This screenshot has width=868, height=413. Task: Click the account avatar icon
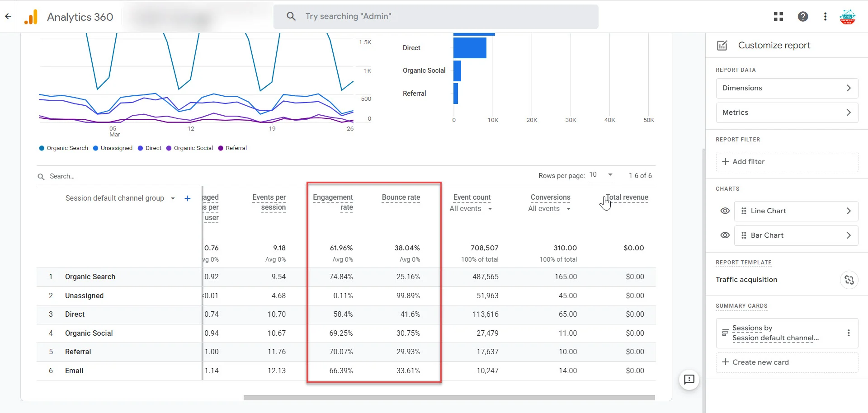848,16
